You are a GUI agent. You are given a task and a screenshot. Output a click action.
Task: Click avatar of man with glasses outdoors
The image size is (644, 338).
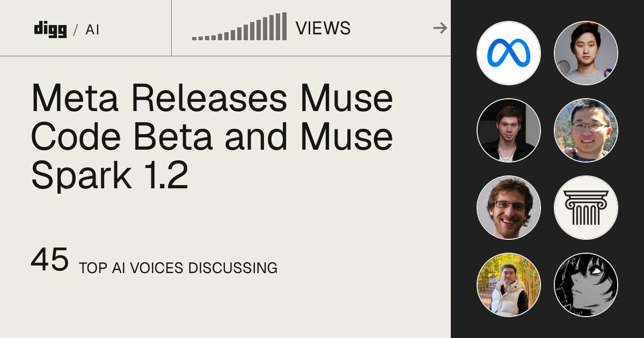pos(586,130)
